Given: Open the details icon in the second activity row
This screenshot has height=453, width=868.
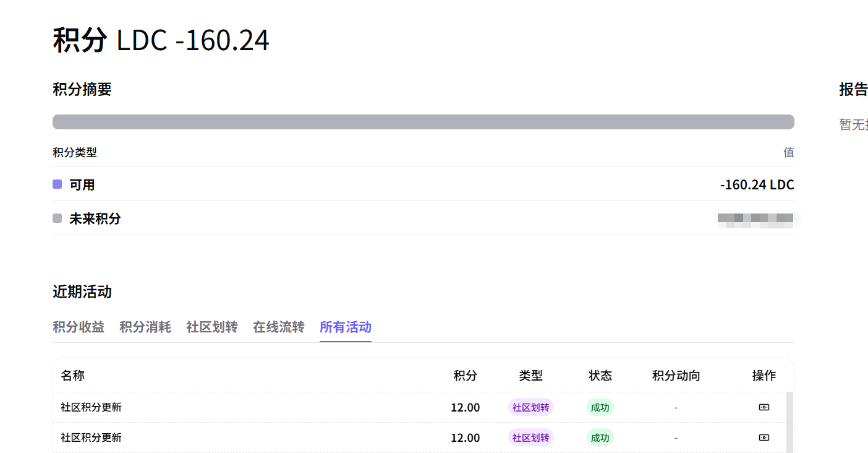Looking at the screenshot, I should pos(764,438).
